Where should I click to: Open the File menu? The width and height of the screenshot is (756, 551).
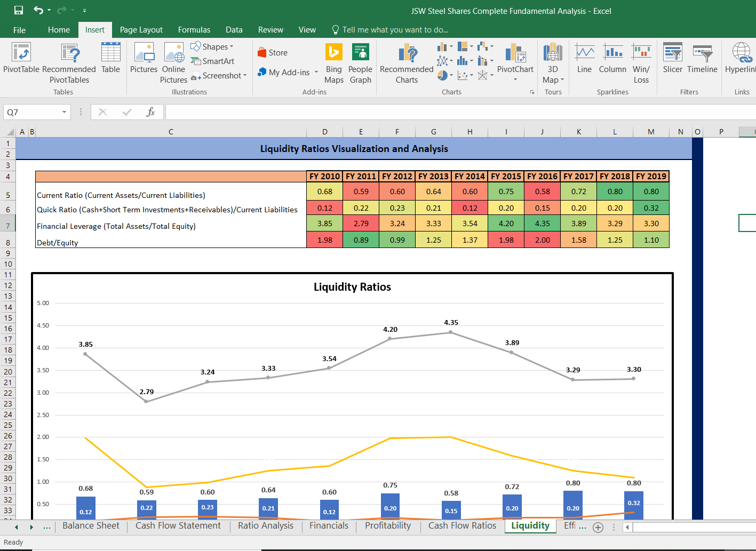[x=19, y=30]
